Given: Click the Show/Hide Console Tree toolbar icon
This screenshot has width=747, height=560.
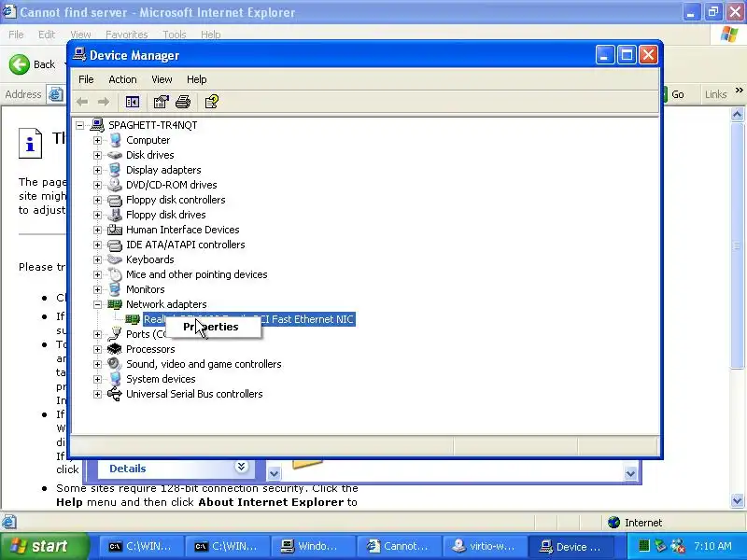Looking at the screenshot, I should click(132, 102).
